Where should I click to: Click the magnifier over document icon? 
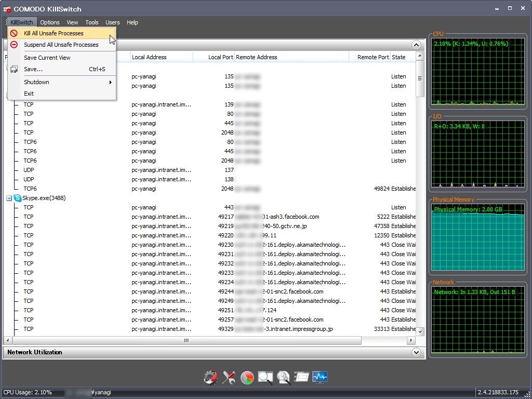pyautogui.click(x=283, y=378)
